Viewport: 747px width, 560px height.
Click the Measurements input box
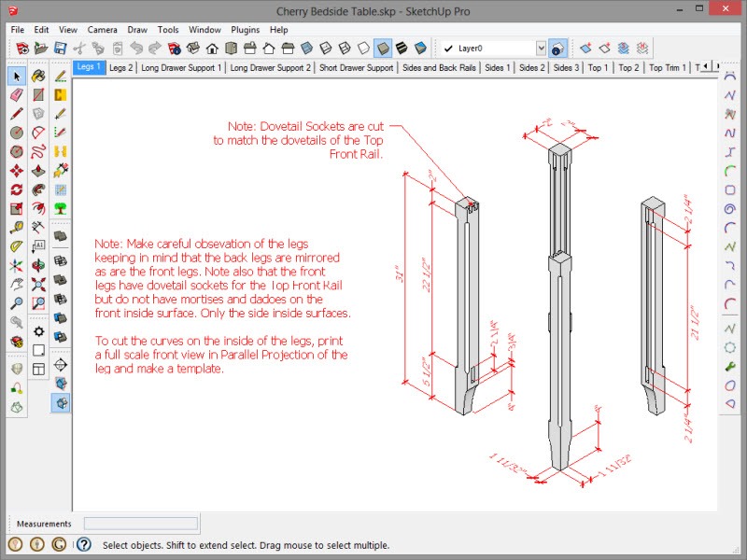click(141, 524)
